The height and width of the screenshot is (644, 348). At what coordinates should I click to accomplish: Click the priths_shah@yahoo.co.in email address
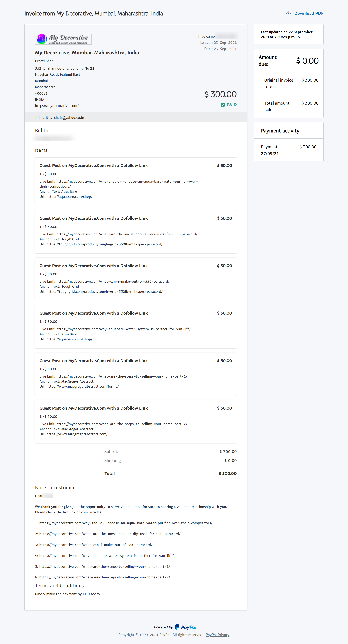pyautogui.click(x=63, y=118)
